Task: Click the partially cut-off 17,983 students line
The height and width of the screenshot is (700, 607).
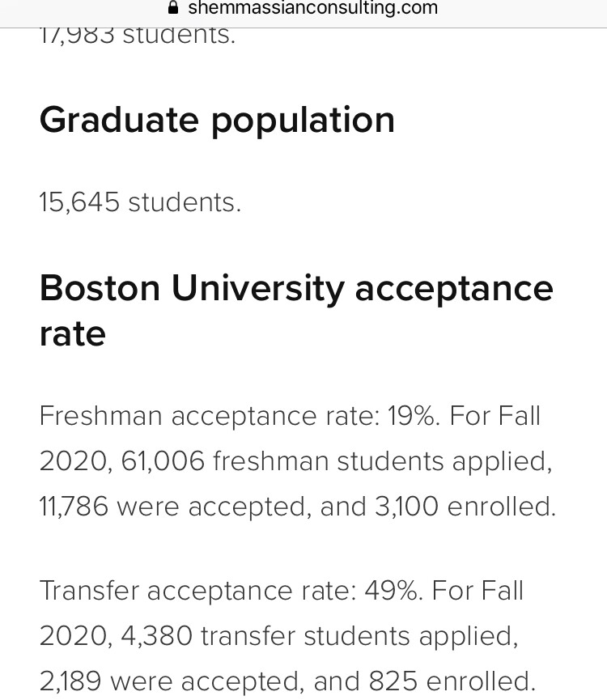Action: click(138, 36)
